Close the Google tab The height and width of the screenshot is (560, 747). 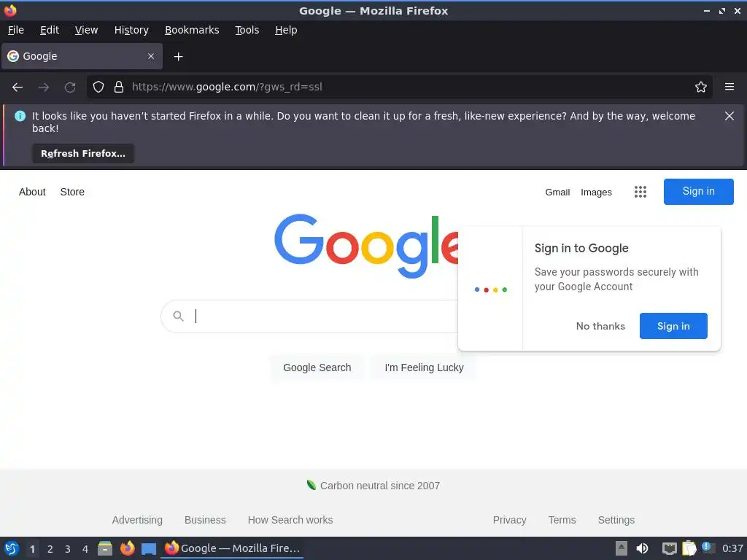151,56
